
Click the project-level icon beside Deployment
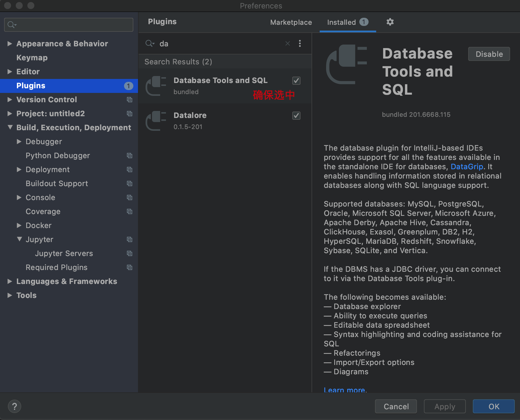click(x=130, y=170)
